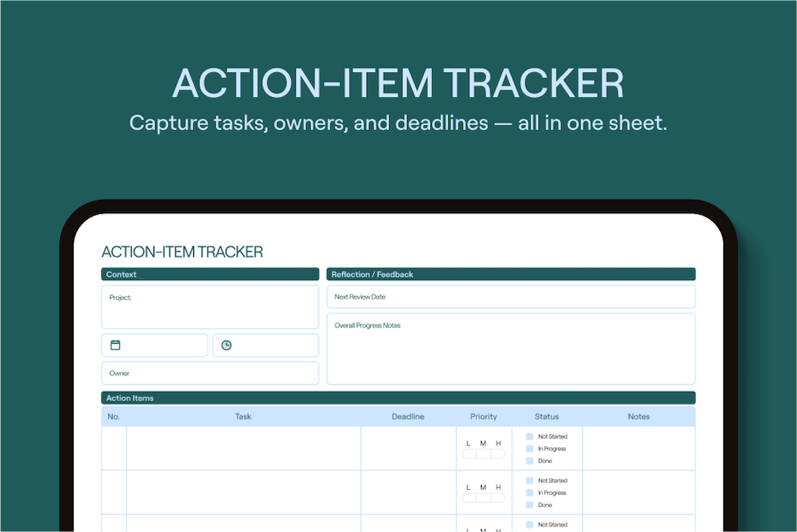797x532 pixels.
Task: Check Not Started in the third row
Action: tap(530, 525)
